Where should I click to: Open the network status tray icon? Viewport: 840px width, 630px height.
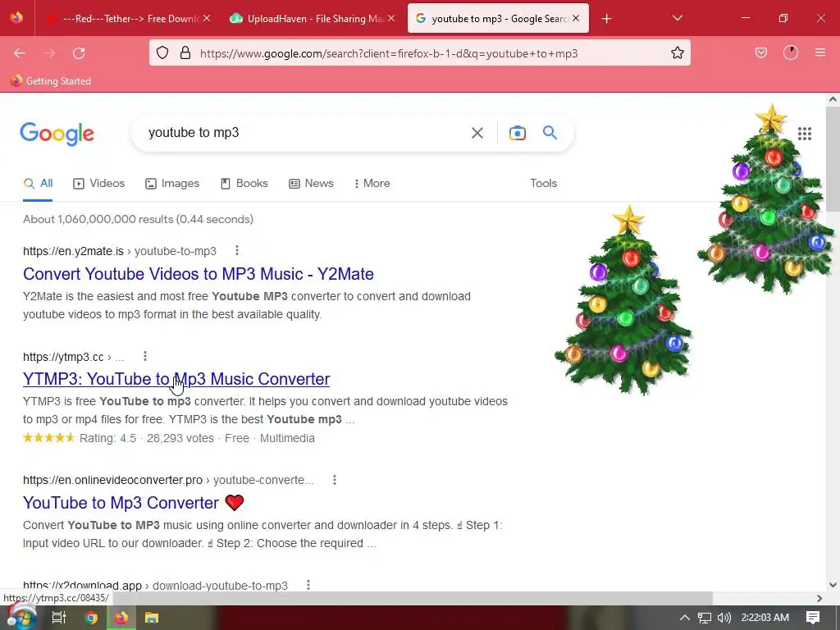click(x=705, y=618)
